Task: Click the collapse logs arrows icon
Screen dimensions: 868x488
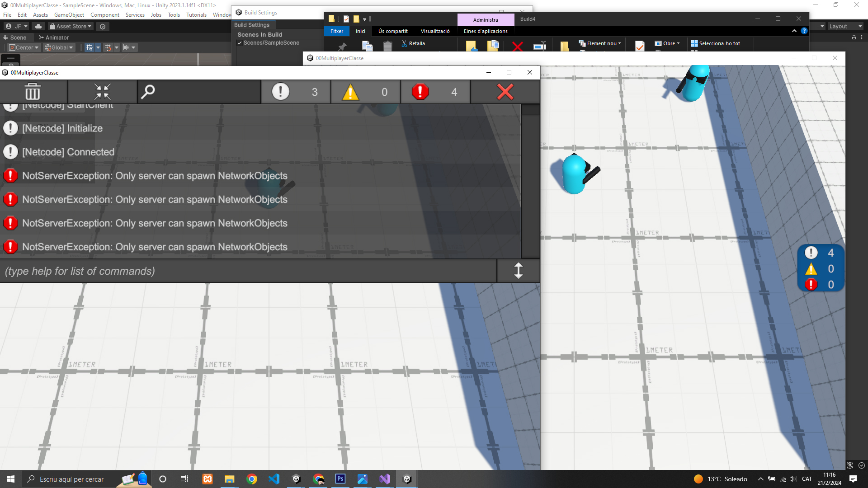Action: tap(102, 92)
